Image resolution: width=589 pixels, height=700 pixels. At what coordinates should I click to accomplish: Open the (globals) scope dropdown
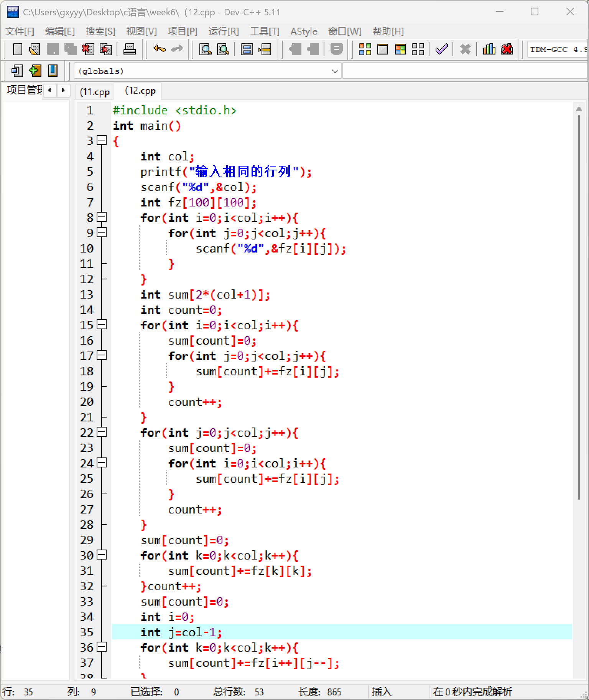pos(207,71)
